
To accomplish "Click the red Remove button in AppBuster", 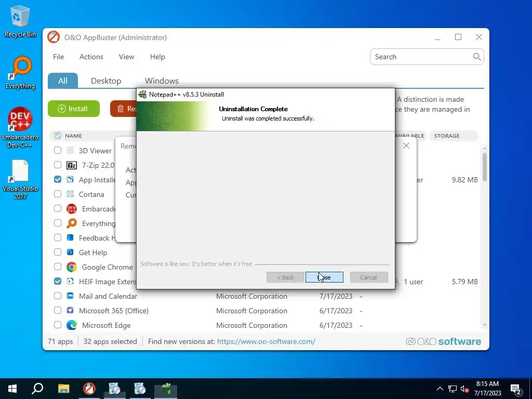I will coord(124,109).
